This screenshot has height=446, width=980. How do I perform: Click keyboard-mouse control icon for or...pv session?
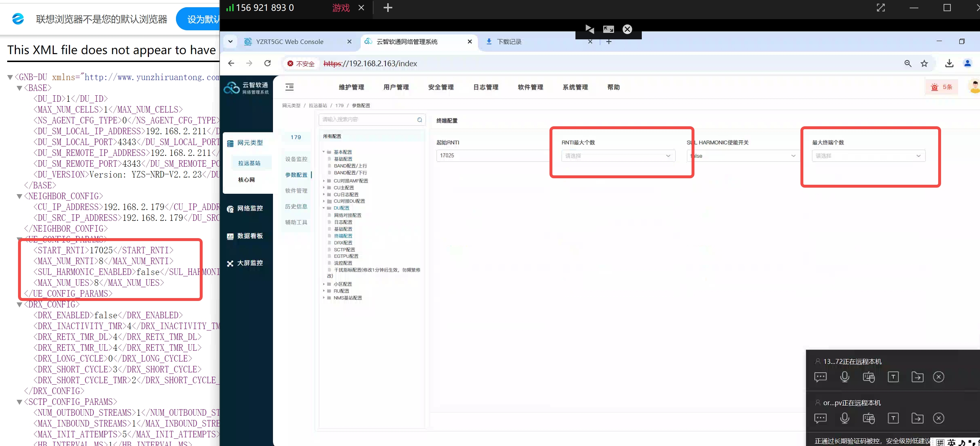869,418
